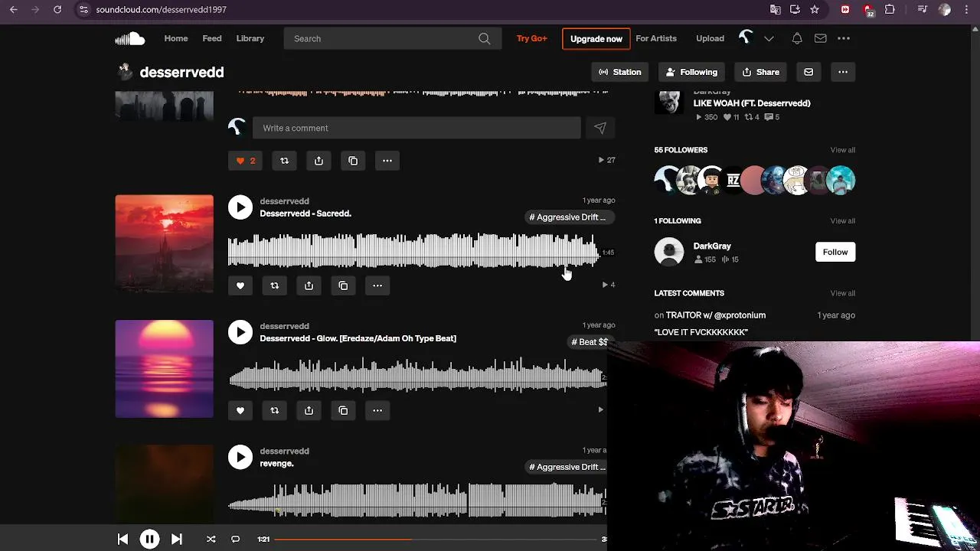Play Desserrvedd - Sacredd. track
Screen dimensions: 980x551
click(240, 207)
